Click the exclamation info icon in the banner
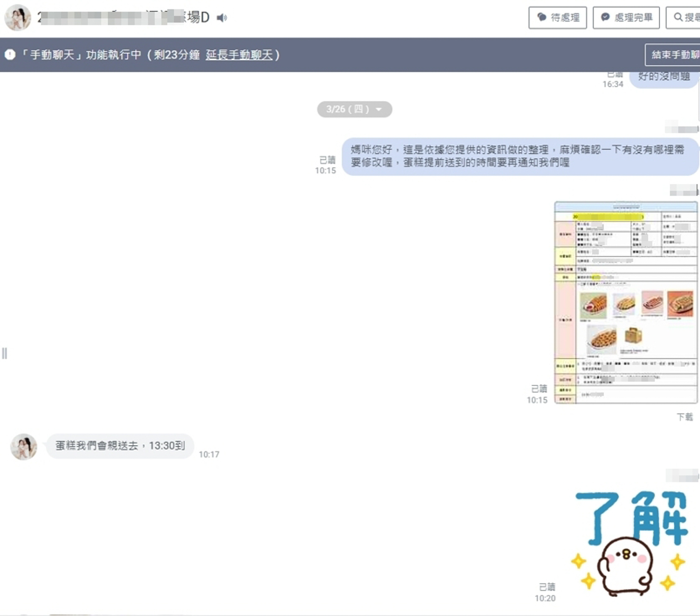This screenshot has width=700, height=616. [10, 55]
